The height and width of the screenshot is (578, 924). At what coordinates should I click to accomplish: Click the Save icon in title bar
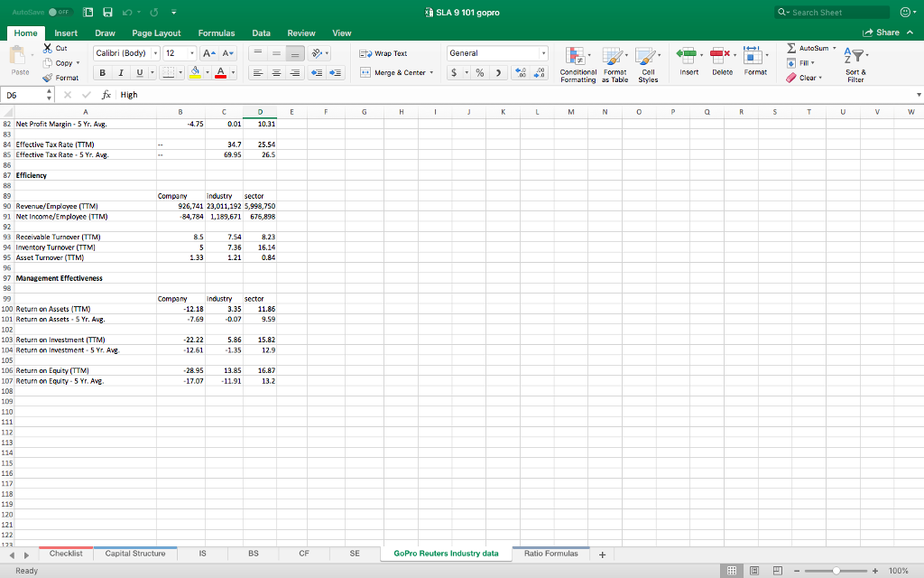coord(107,12)
